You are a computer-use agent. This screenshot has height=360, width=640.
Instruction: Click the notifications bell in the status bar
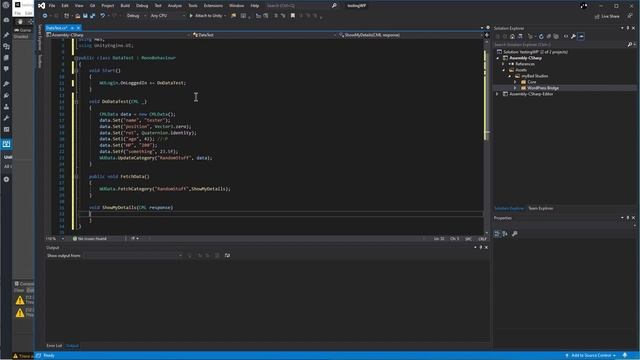[x=624, y=356]
